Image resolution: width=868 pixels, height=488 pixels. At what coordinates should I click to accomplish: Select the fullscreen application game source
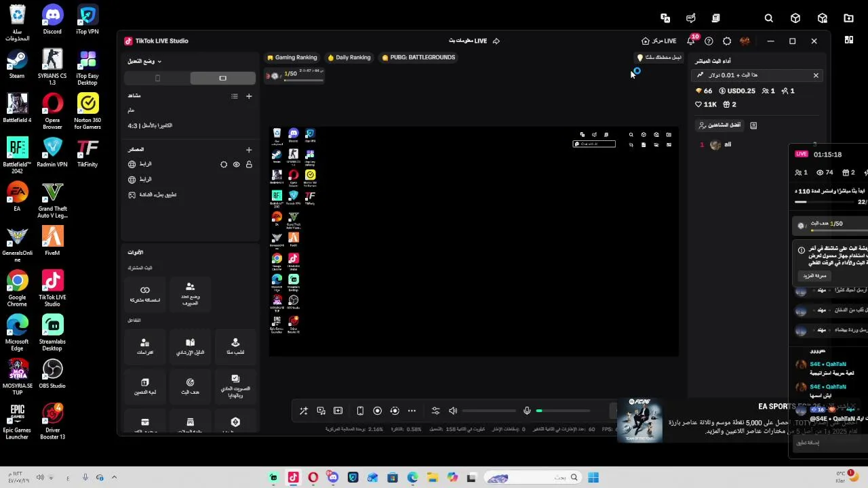[190, 195]
